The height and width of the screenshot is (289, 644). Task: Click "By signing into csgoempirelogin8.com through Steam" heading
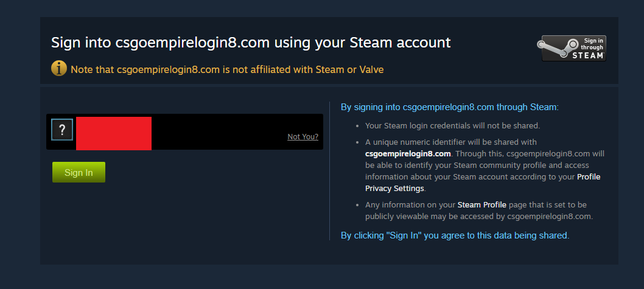click(449, 107)
